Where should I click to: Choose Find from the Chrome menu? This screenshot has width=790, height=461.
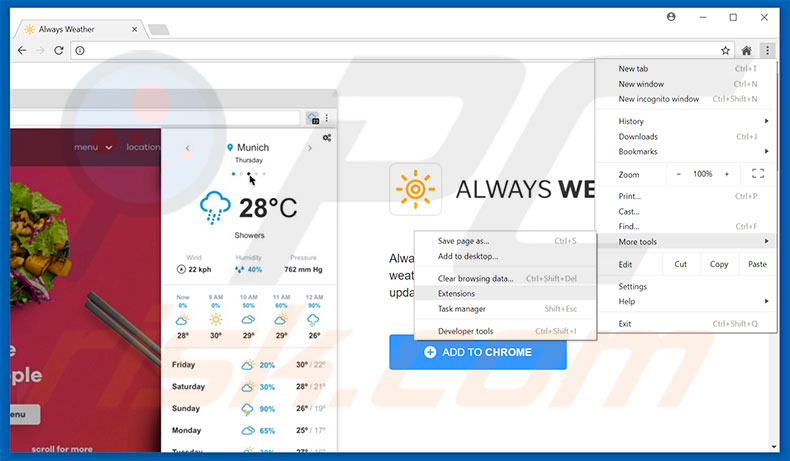pos(687,226)
